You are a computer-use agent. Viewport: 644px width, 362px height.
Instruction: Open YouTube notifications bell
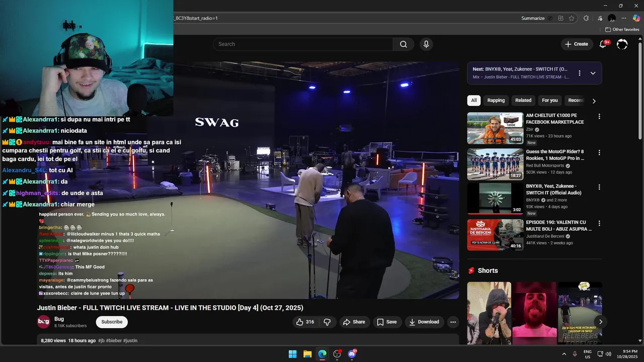[x=603, y=44]
